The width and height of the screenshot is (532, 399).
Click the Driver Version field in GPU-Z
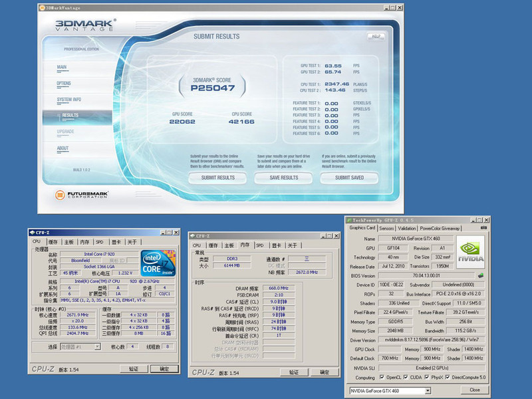432,340
